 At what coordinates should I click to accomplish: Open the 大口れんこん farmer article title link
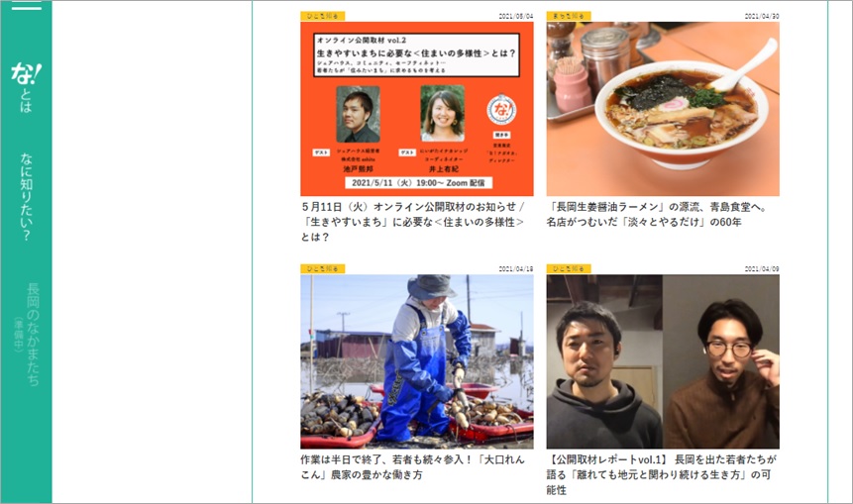(413, 467)
